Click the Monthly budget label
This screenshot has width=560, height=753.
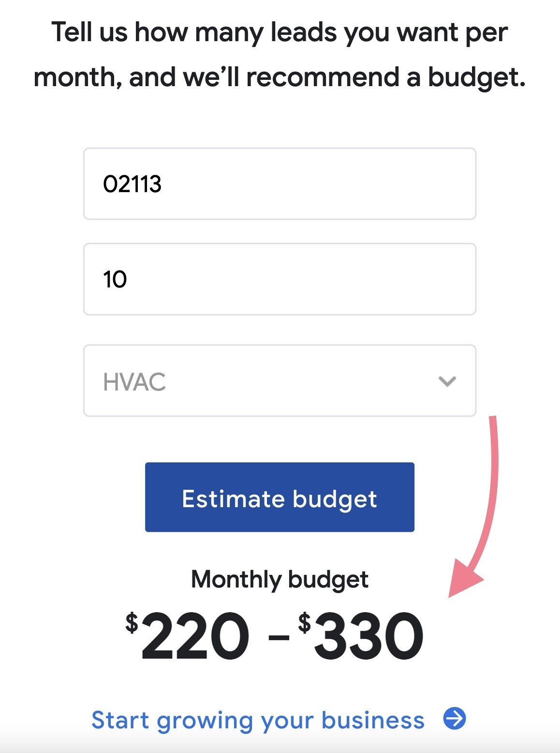[x=280, y=578]
